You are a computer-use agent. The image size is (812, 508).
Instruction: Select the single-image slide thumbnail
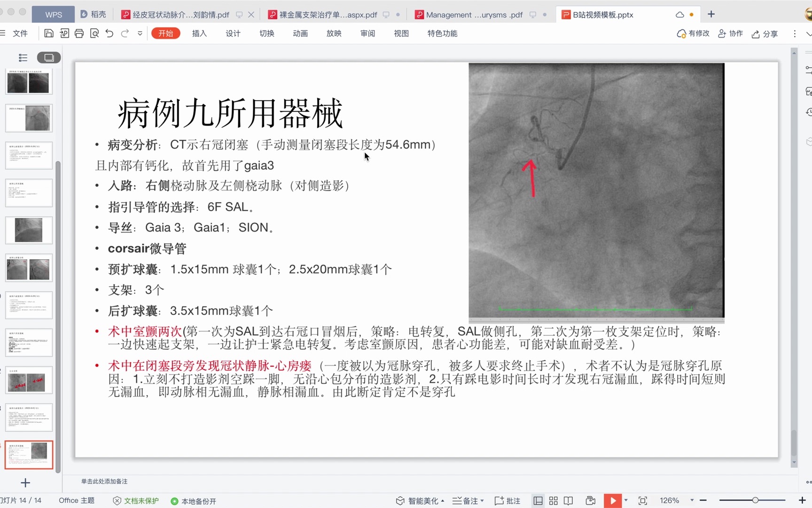pyautogui.click(x=29, y=230)
